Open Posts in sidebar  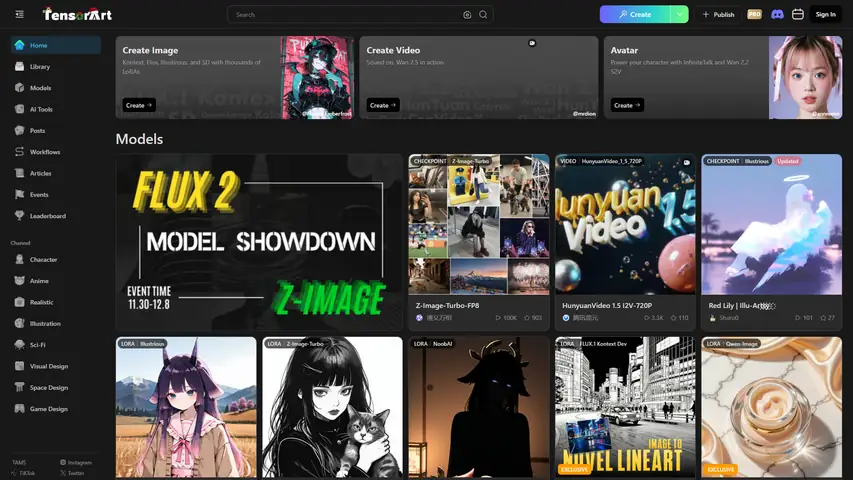coord(55,131)
